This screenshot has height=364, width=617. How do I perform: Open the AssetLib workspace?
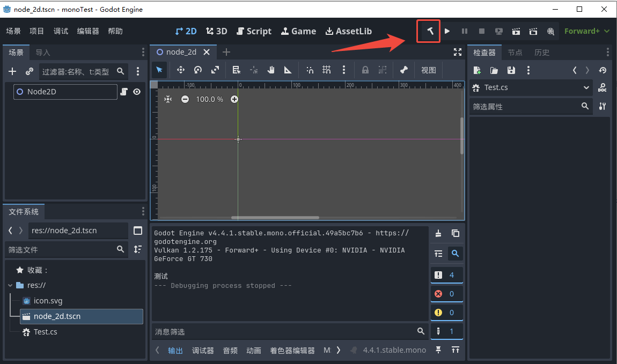(349, 31)
